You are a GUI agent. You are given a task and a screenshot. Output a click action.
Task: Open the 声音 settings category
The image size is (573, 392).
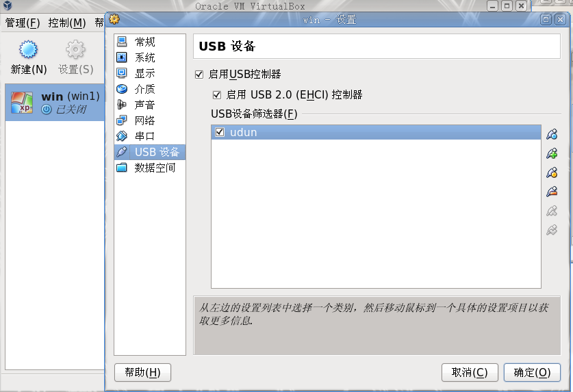coord(149,105)
